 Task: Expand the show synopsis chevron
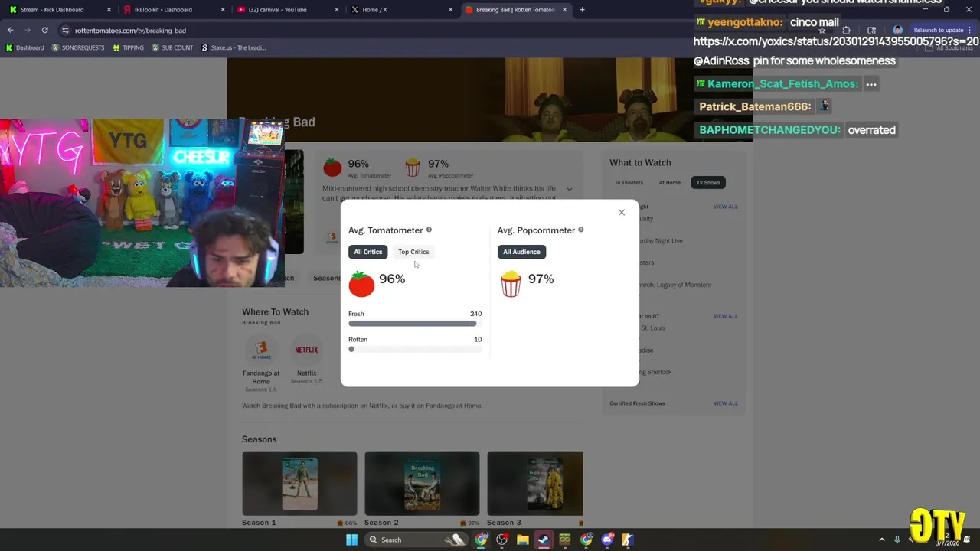click(569, 189)
